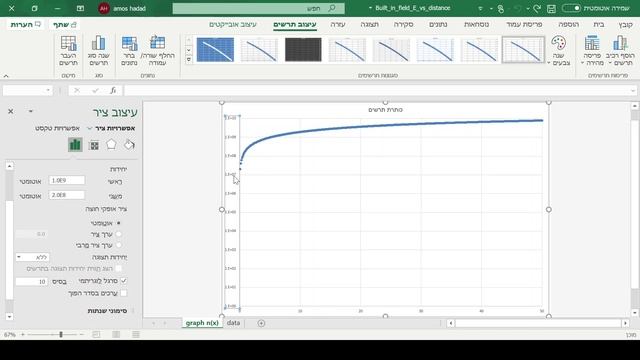Open the Home tab
The height and width of the screenshot is (360, 640).
pyautogui.click(x=599, y=24)
